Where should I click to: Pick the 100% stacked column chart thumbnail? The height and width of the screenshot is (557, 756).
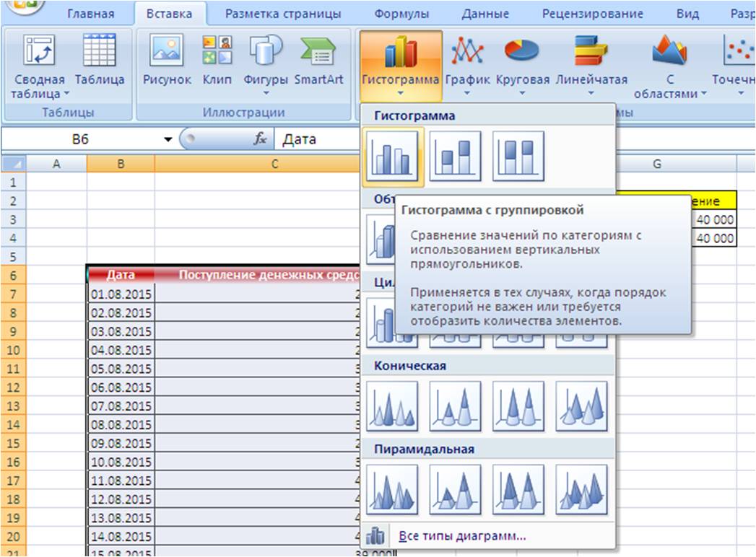[518, 155]
